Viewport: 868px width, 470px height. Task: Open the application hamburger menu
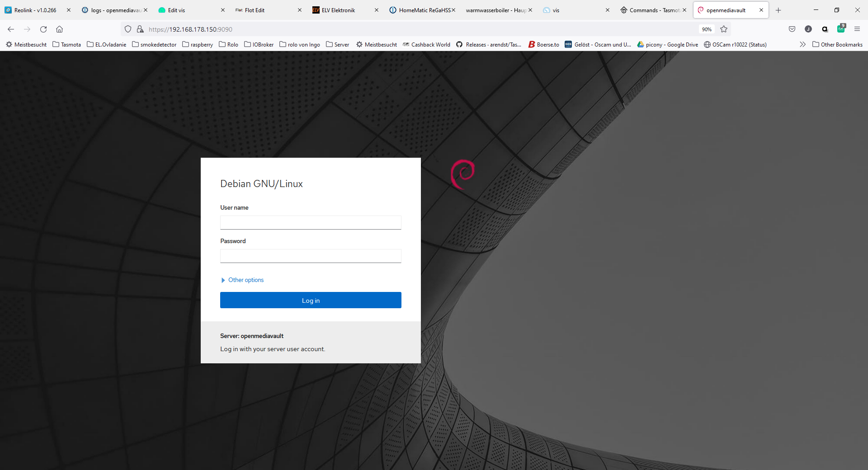(857, 29)
